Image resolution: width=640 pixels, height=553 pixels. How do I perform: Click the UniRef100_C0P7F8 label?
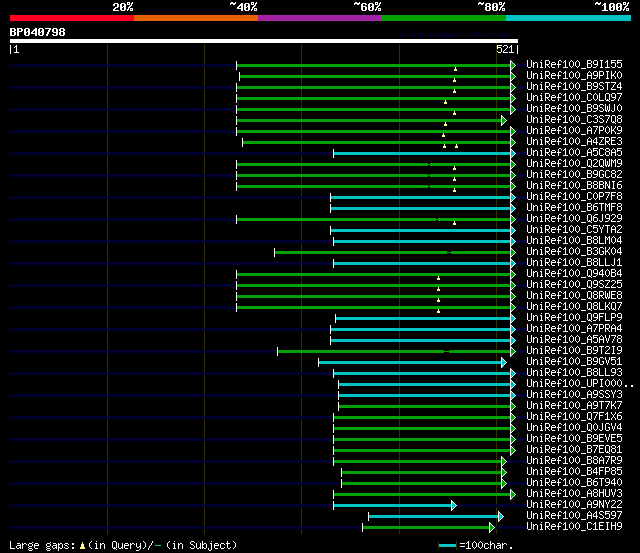574,197
